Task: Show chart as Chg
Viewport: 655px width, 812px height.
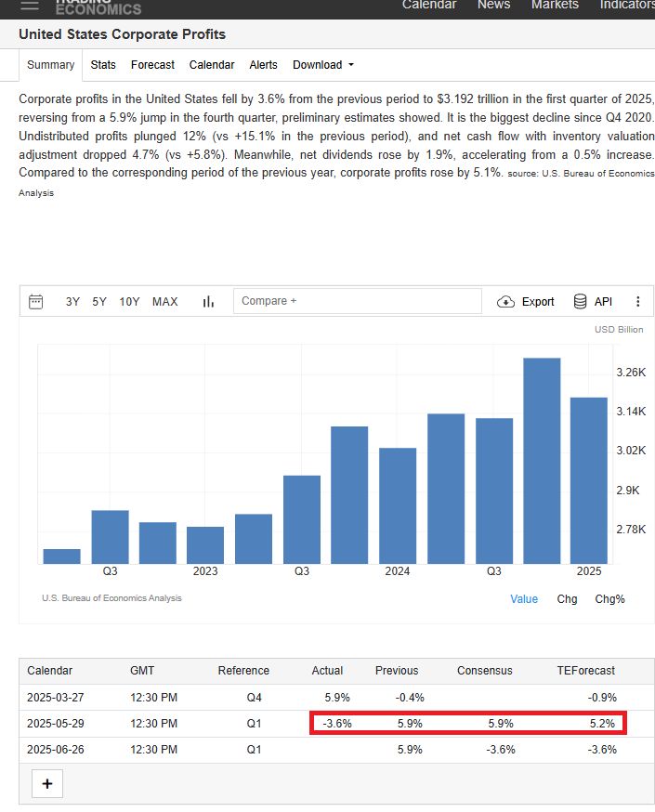Action: coord(567,598)
